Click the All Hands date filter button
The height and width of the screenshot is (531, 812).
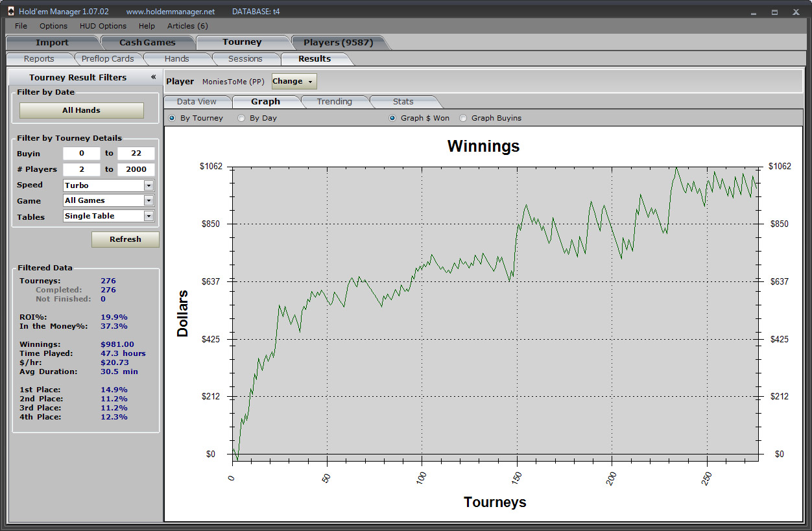pyautogui.click(x=81, y=110)
